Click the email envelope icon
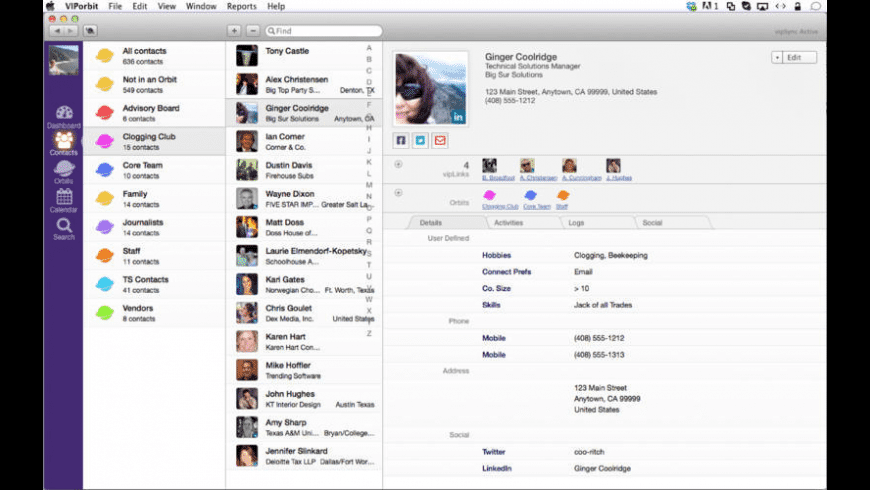 click(440, 140)
